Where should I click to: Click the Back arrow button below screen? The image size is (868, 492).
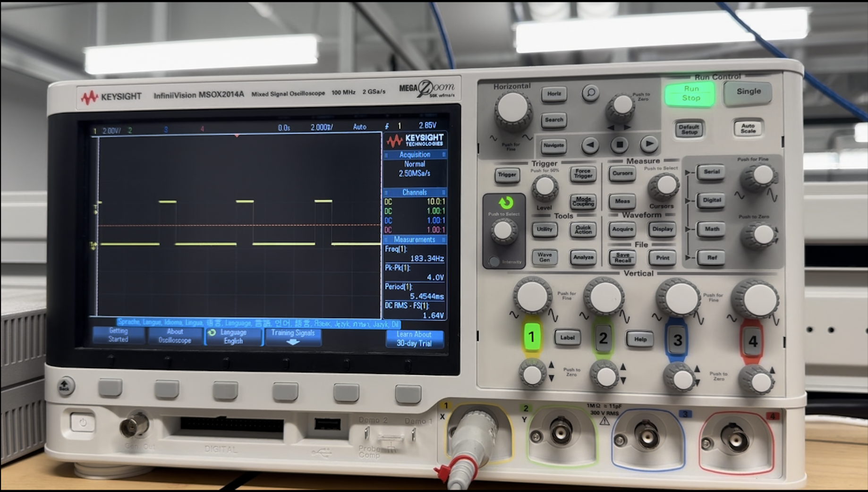65,386
